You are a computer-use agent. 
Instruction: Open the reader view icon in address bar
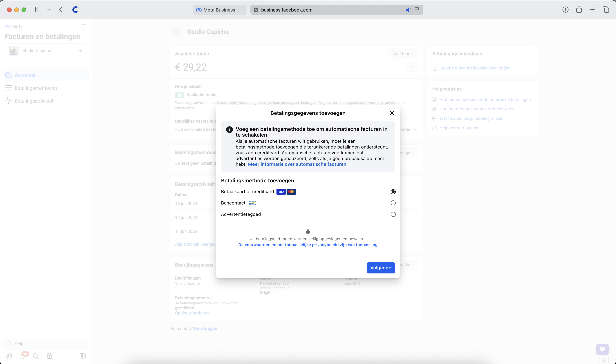pos(416,10)
